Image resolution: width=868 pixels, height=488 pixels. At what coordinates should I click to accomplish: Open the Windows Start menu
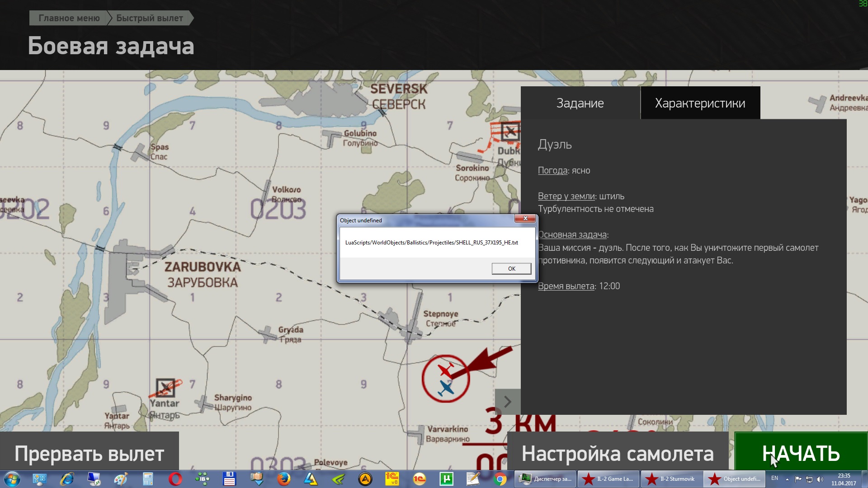tap(12, 479)
